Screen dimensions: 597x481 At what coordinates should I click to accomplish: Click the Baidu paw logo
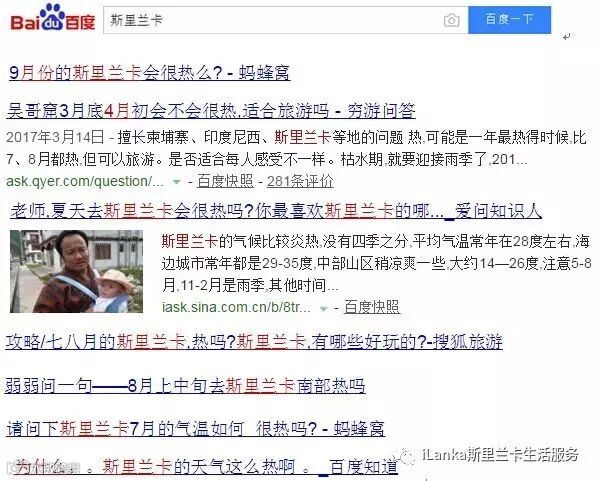[52, 17]
